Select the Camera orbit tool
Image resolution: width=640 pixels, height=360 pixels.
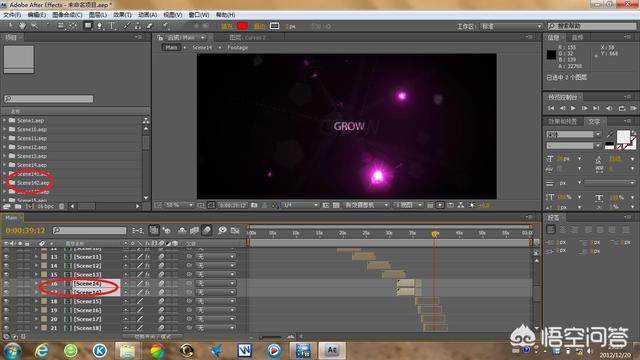click(x=61, y=26)
